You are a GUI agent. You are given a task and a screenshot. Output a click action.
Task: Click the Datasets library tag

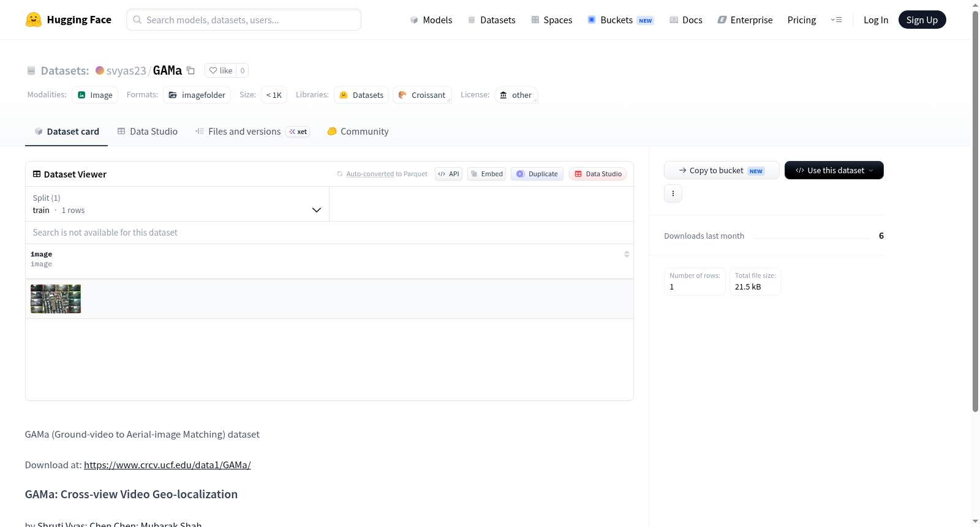361,95
